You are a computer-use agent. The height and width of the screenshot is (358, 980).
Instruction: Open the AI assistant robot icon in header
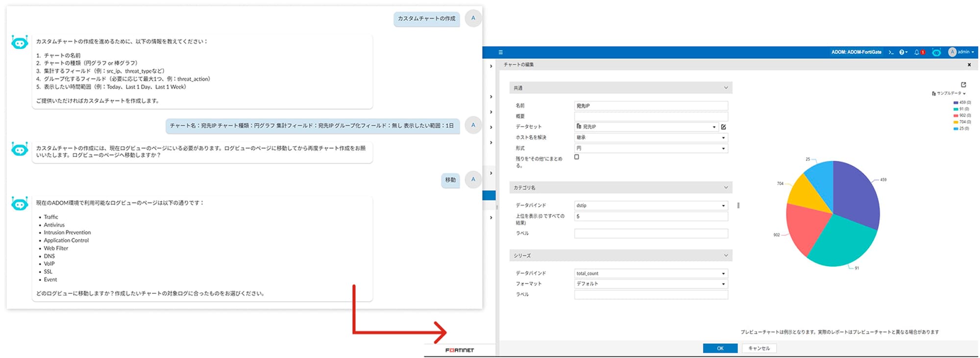click(936, 52)
